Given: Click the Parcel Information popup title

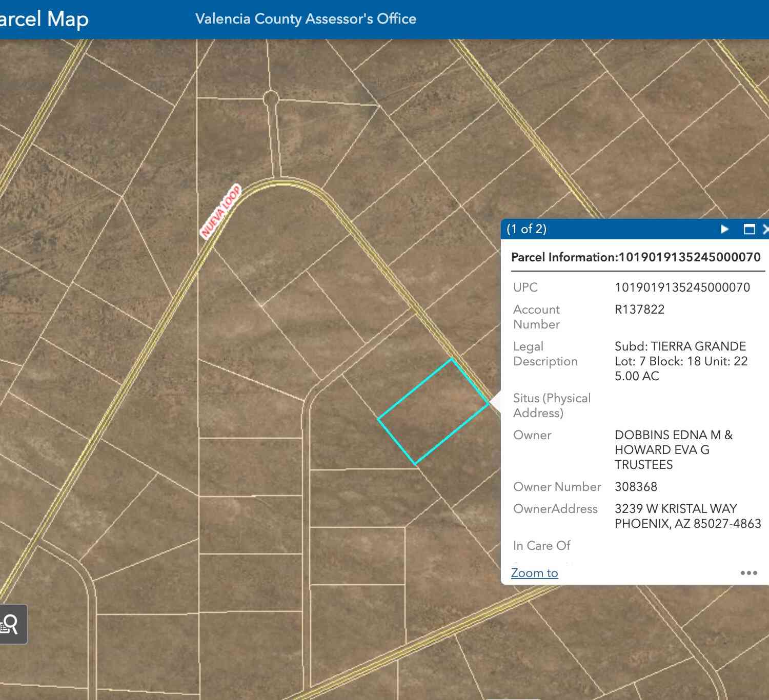Looking at the screenshot, I should (x=636, y=257).
